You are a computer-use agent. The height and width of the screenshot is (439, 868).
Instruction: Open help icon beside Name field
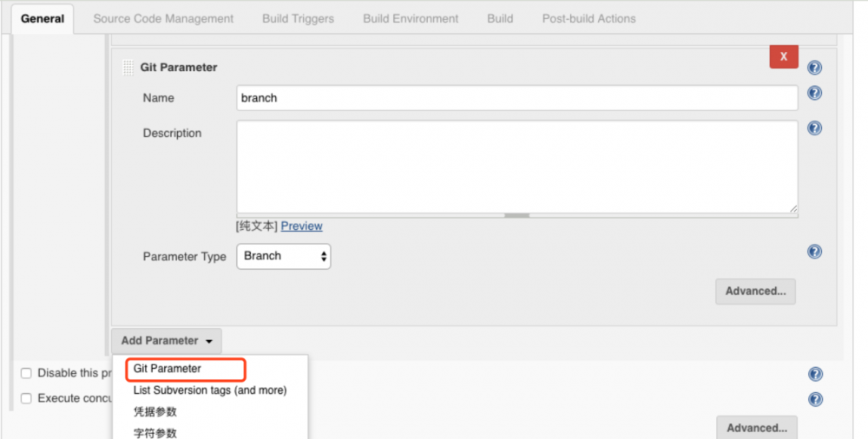814,93
